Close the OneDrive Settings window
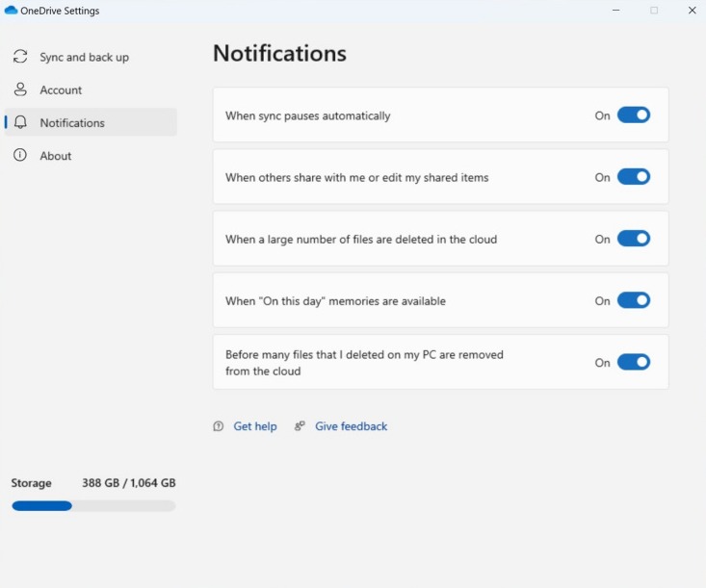This screenshot has height=588, width=706. point(693,10)
